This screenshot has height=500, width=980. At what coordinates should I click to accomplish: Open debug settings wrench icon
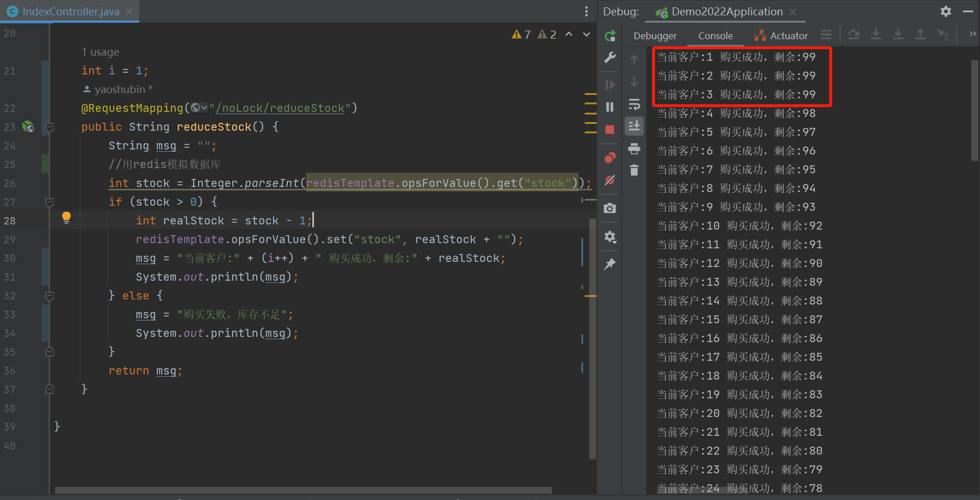click(610, 57)
